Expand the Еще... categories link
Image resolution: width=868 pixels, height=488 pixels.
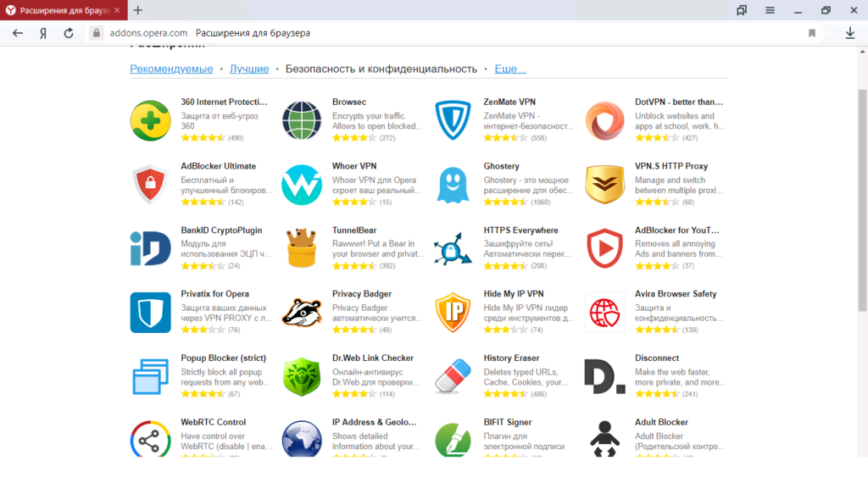509,69
